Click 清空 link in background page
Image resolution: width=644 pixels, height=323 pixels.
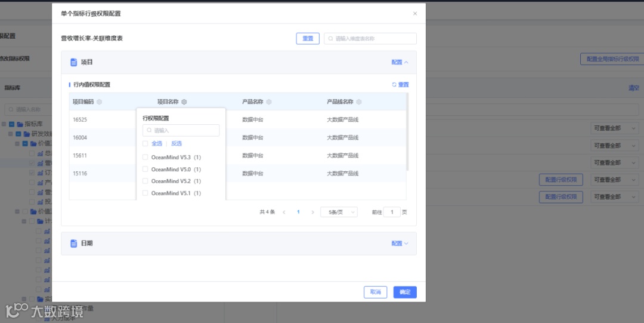click(634, 88)
